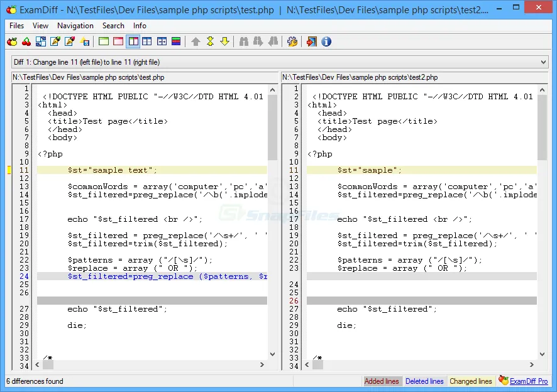Click '$st_filtered=trim($st_filtered);' in left pane
This screenshot has width=557, height=392.
click(148, 244)
